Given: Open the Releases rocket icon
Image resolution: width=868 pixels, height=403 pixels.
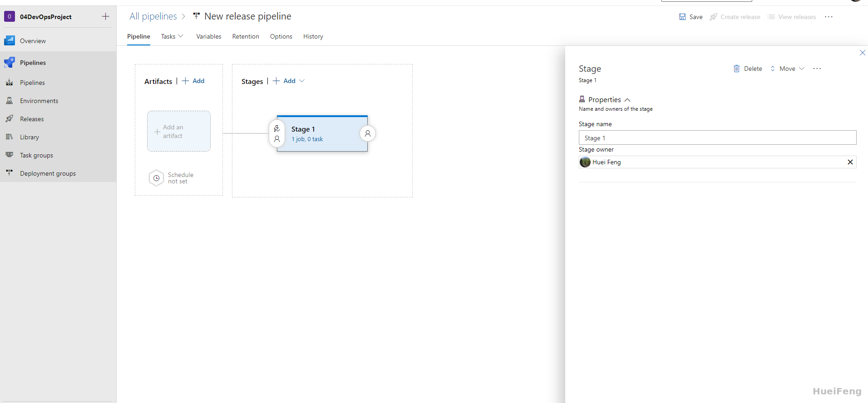Looking at the screenshot, I should (10, 119).
